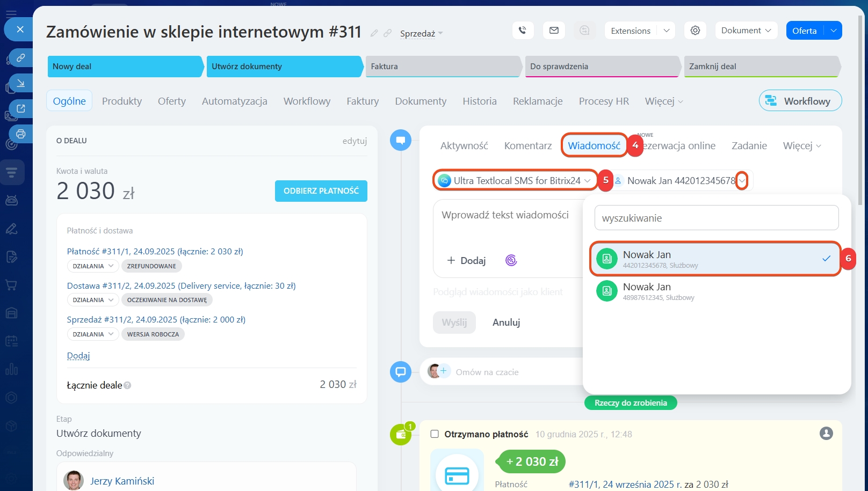The height and width of the screenshot is (491, 868).
Task: Click the phone call icon in header
Action: click(523, 31)
